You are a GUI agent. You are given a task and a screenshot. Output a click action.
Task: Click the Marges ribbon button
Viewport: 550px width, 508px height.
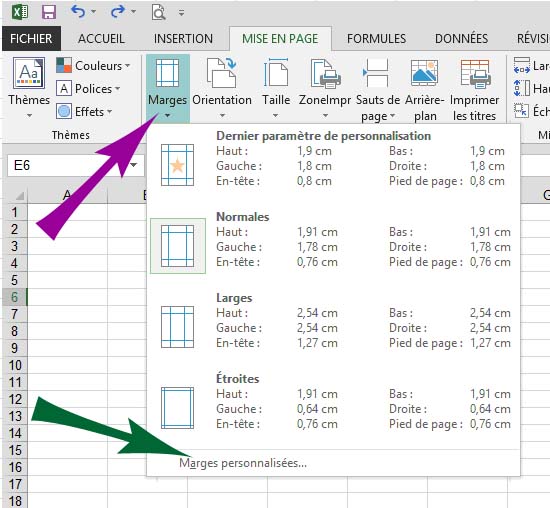[x=168, y=88]
